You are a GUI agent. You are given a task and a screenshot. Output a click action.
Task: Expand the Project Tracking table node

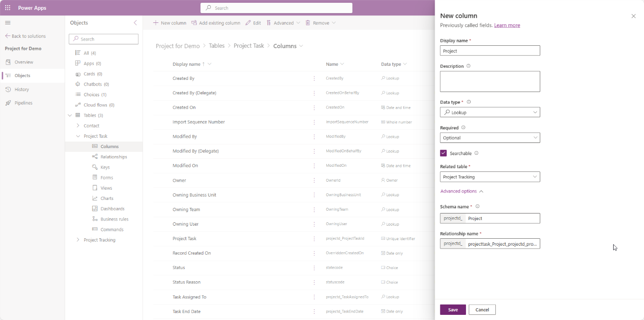point(78,240)
